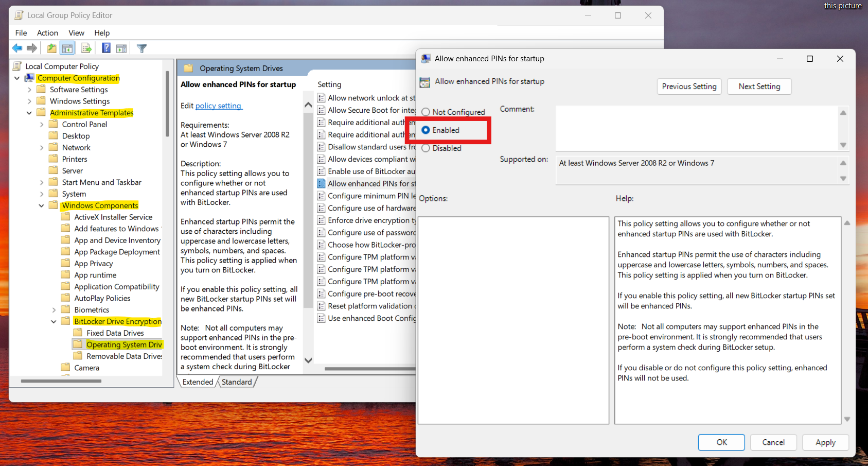Open the Action menu
This screenshot has width=868, height=466.
point(47,32)
